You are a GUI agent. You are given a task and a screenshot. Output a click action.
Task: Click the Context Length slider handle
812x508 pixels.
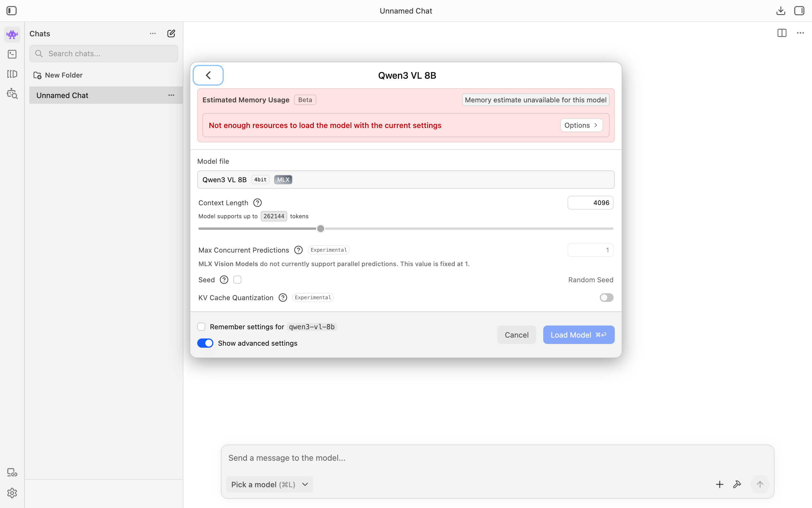[320, 229]
